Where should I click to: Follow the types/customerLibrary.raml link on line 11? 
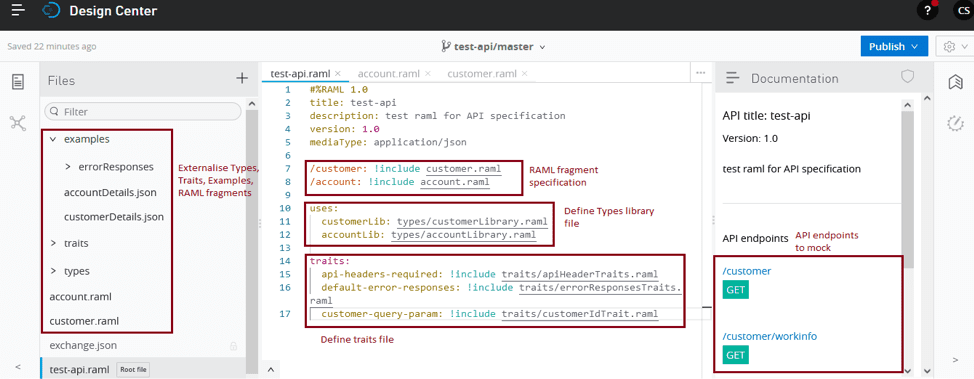(x=471, y=221)
